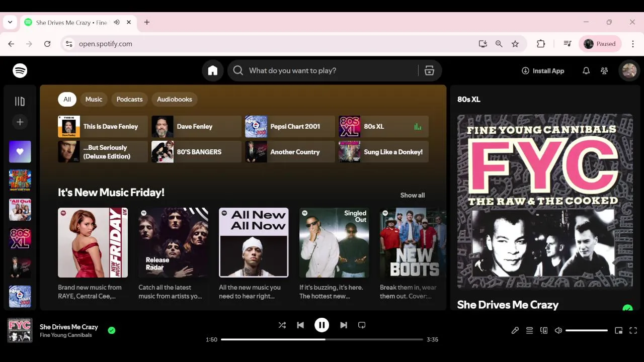Screen dimensions: 644x362
Task: Create a new playlist with plus icon
Action: [x=20, y=122]
